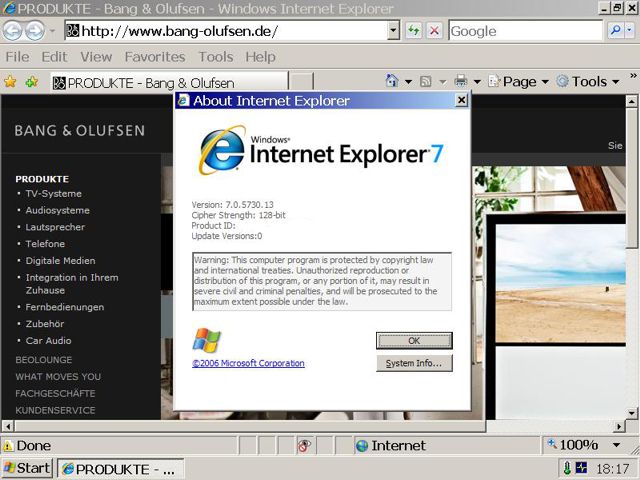This screenshot has height=480, width=640.
Task: Click the System Info... button
Action: 414,363
